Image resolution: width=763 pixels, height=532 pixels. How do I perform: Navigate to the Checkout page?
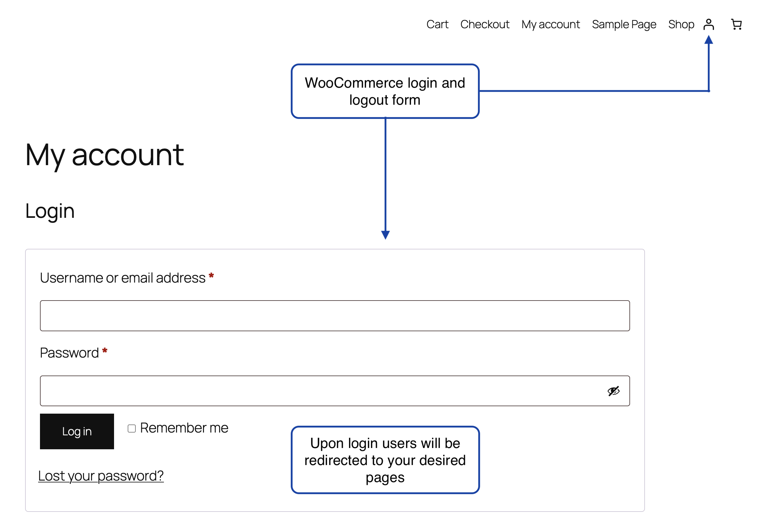[x=485, y=24]
